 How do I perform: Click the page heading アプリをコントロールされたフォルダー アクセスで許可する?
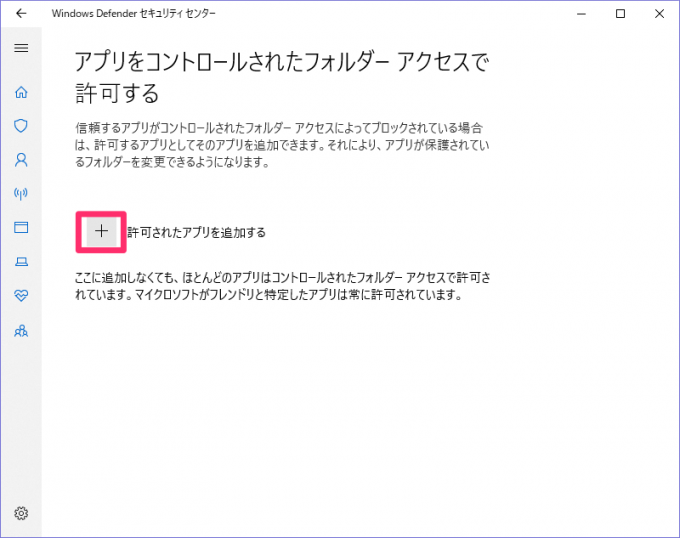tap(282, 78)
